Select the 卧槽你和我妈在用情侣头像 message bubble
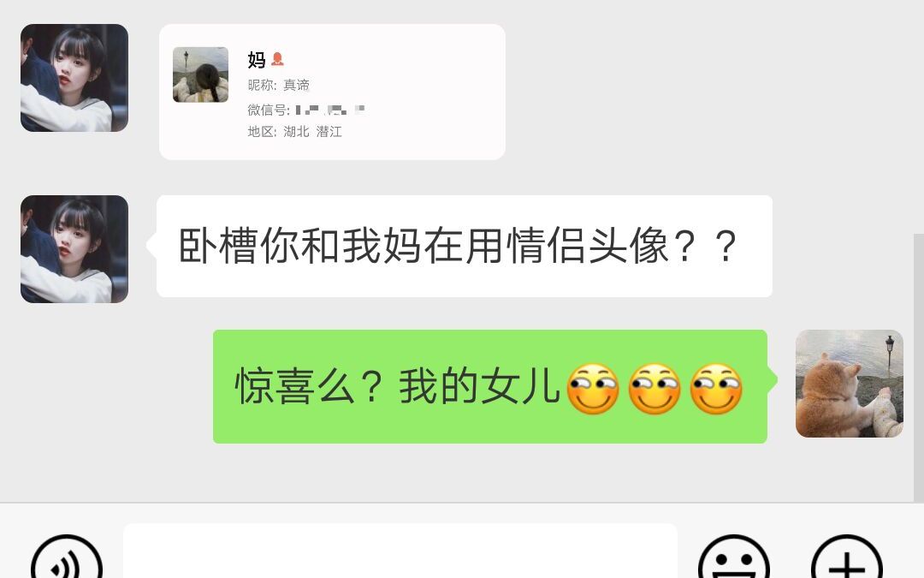The image size is (924, 578). point(465,246)
